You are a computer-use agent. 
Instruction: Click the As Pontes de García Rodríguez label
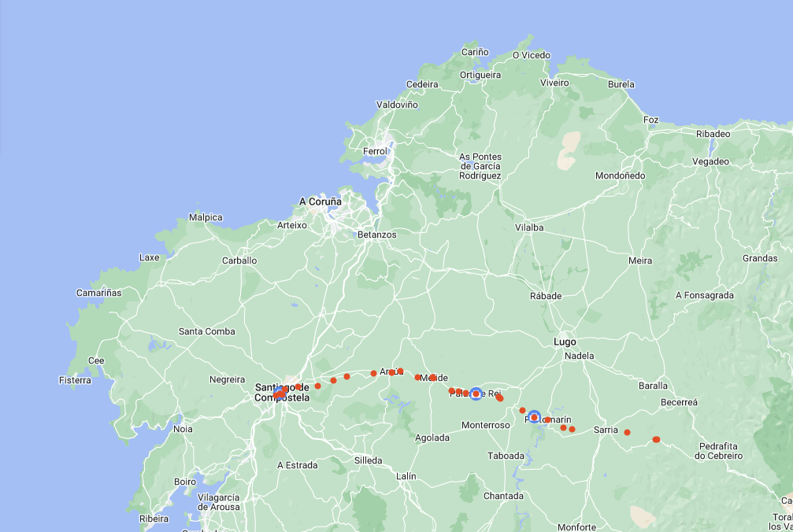point(480,166)
